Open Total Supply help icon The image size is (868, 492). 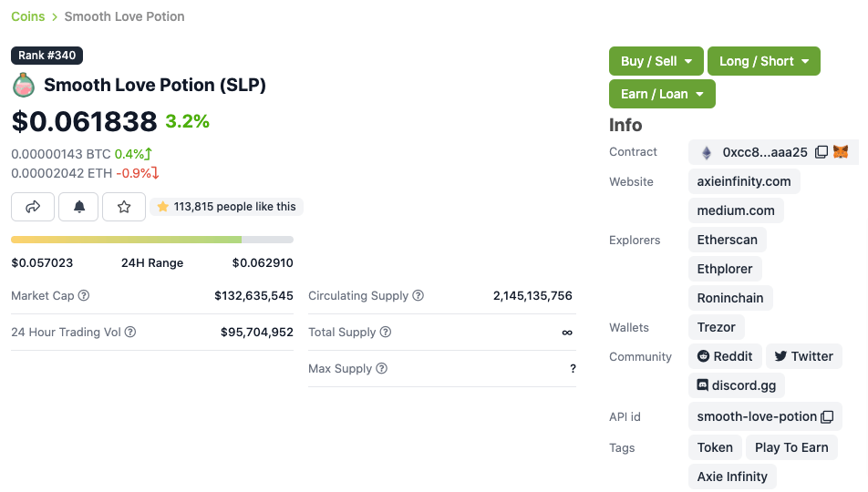[386, 332]
